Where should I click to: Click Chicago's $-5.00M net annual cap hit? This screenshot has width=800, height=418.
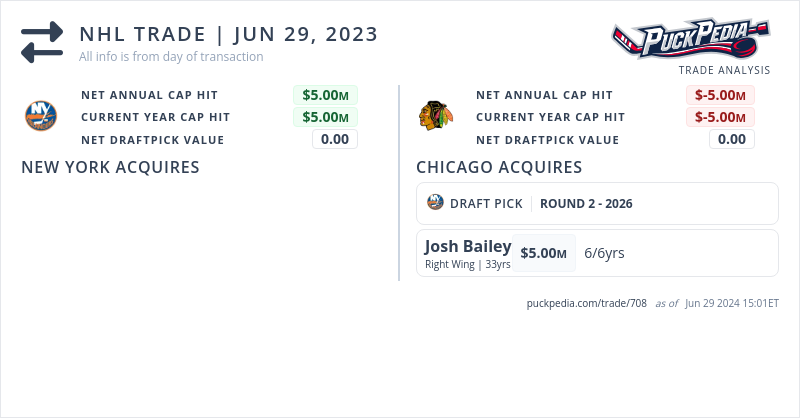click(720, 95)
